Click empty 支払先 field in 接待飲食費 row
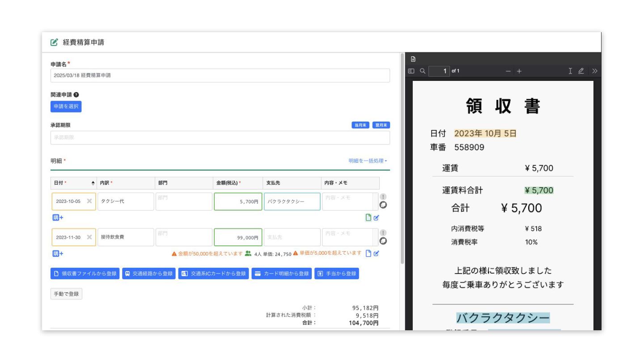Screen dimensions: 644x362 tap(292, 237)
